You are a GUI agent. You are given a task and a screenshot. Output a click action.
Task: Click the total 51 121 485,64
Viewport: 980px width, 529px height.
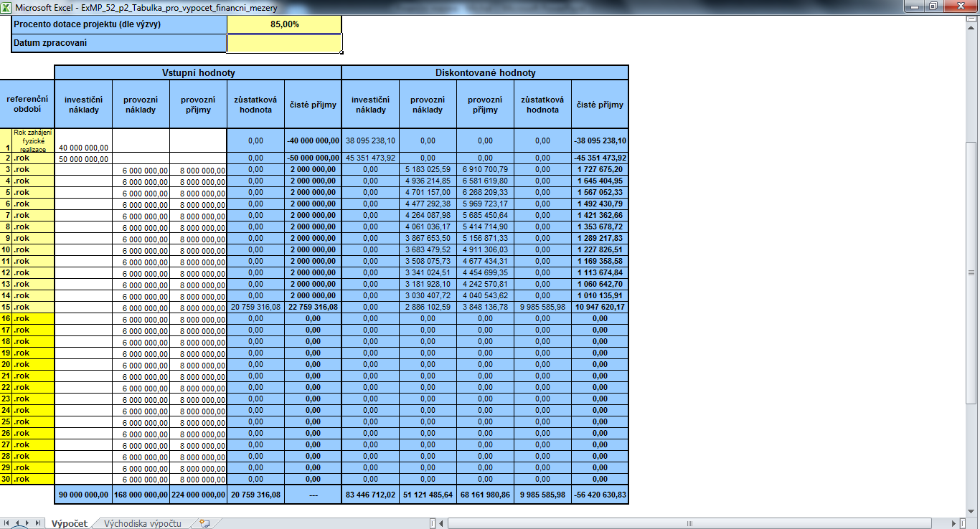pyautogui.click(x=428, y=495)
